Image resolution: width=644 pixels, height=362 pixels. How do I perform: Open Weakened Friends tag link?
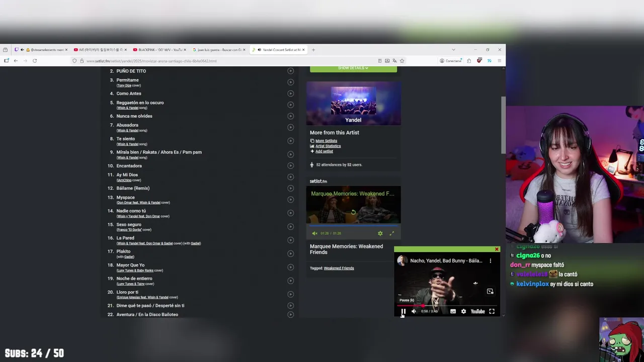339,268
